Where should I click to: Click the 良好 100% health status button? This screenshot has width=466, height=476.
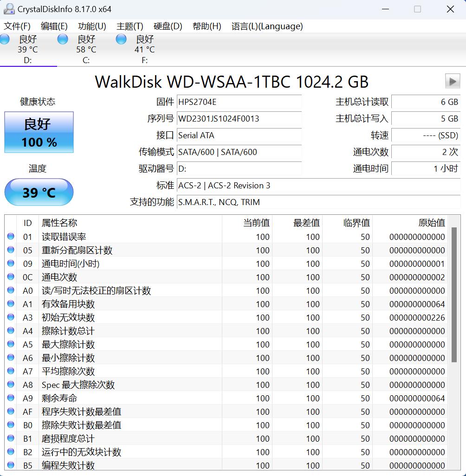pos(39,132)
